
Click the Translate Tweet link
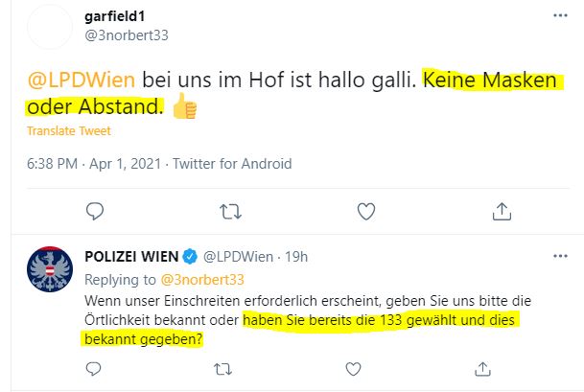[69, 131]
